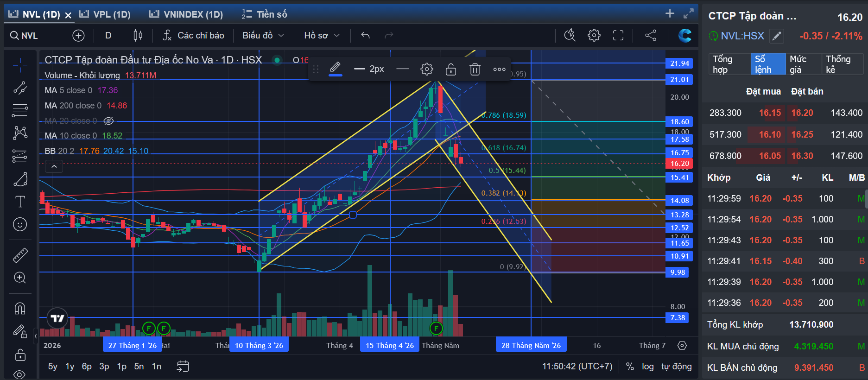868x380 pixels.
Task: Toggle auto scale 'tự động'
Action: [x=677, y=367]
